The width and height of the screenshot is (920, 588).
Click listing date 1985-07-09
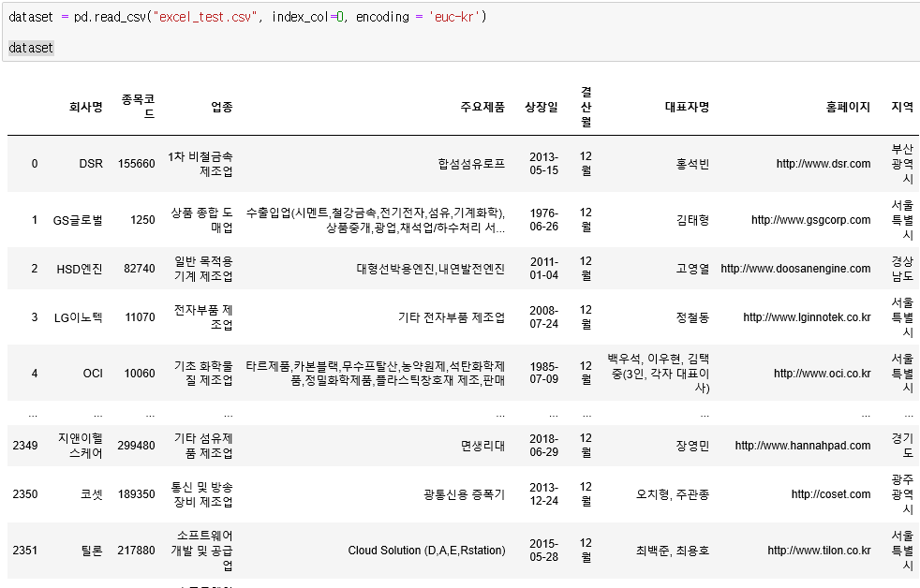point(544,373)
